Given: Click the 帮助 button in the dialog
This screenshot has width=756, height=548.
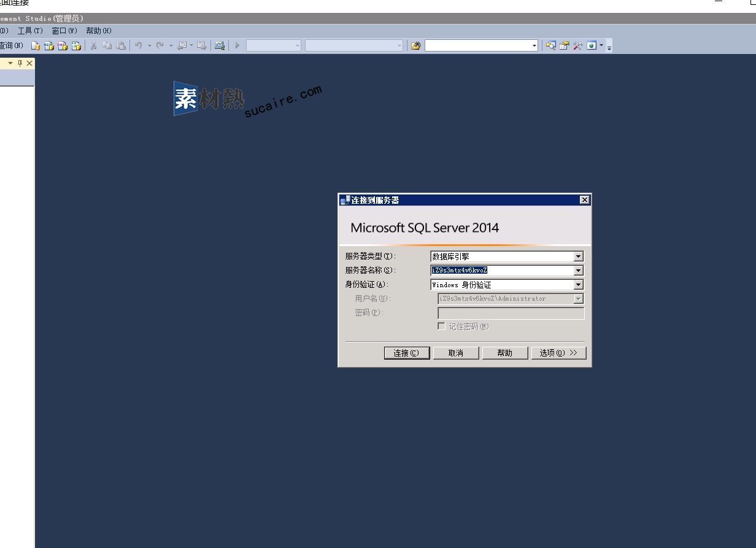Looking at the screenshot, I should (x=505, y=353).
